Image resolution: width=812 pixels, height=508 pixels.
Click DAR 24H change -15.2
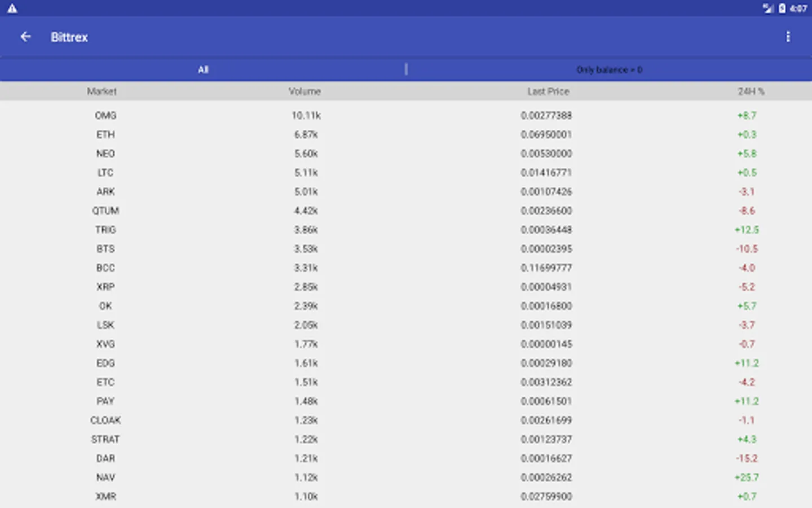(x=747, y=458)
